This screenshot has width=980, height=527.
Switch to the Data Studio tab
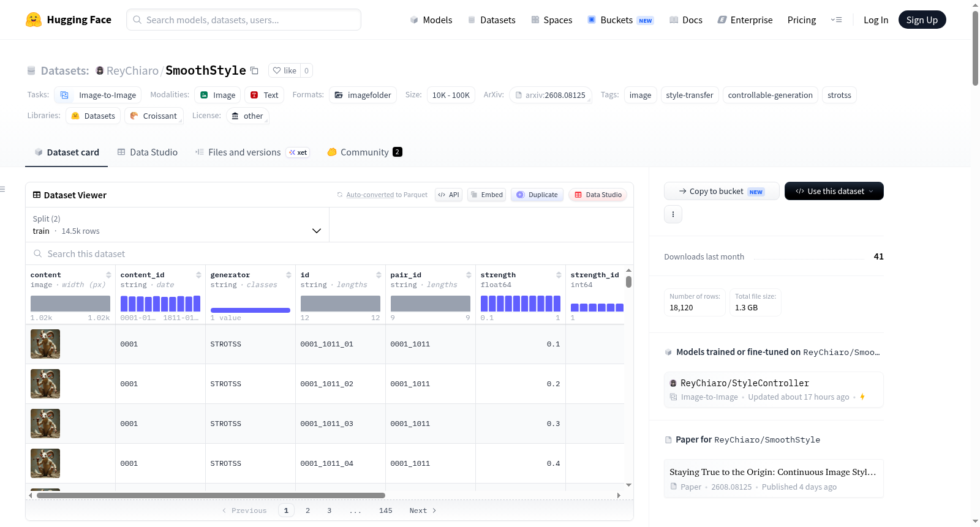(148, 152)
